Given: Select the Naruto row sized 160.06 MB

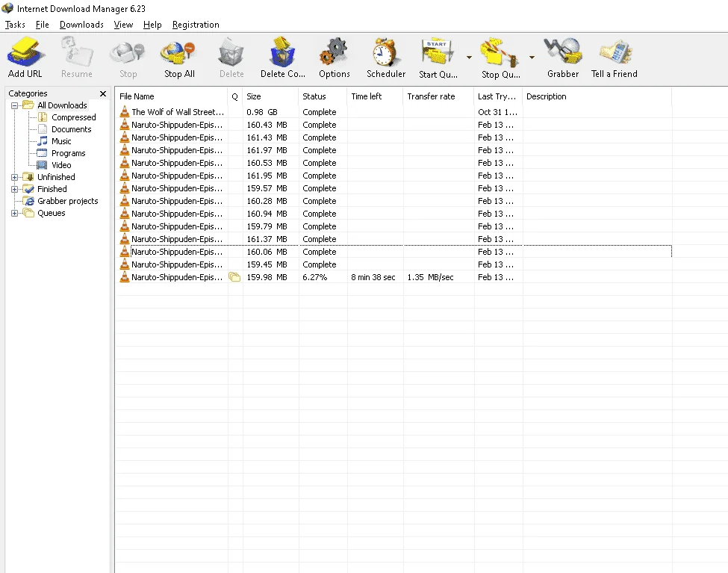Looking at the screenshot, I should pyautogui.click(x=393, y=252).
